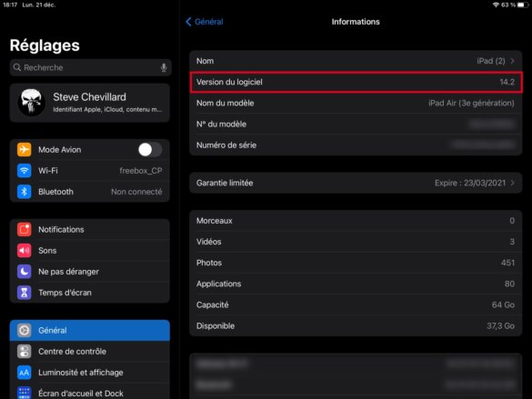The width and height of the screenshot is (532, 399).
Task: Open Écran d'accueil et Dock settings
Action: (x=90, y=391)
